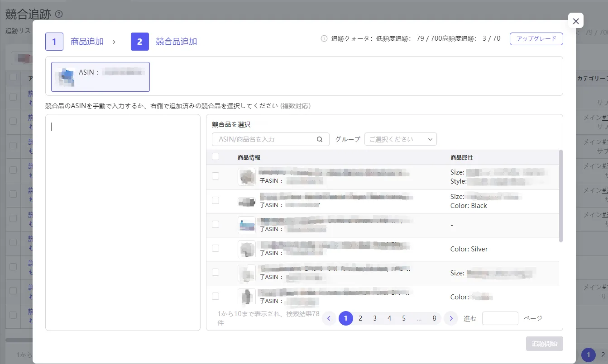The image size is (608, 364).
Task: Click the info icon beside 追跡クォータ
Action: (x=324, y=38)
